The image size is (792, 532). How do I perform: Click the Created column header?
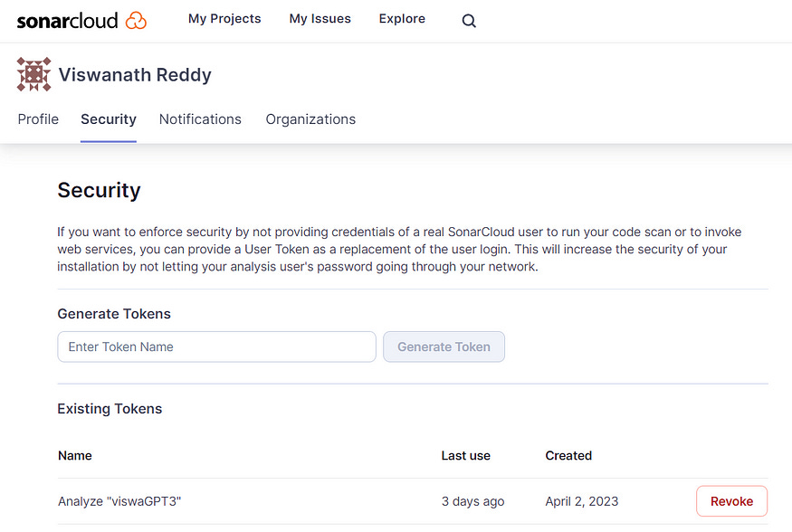coord(568,456)
